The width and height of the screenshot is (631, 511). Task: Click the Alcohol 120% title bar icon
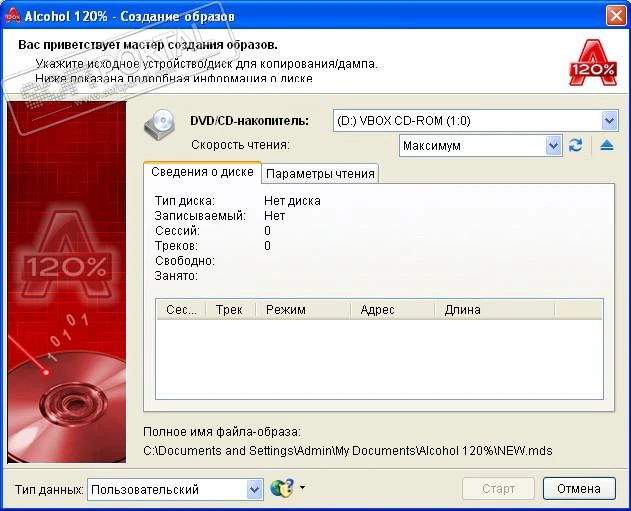point(13,15)
